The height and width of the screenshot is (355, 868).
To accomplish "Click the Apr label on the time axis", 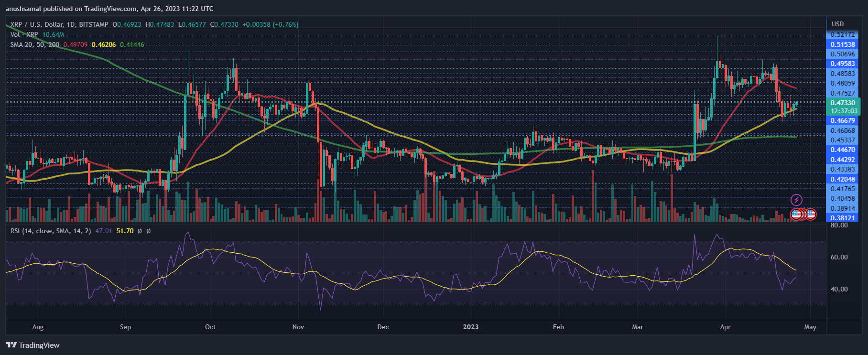I will point(725,327).
